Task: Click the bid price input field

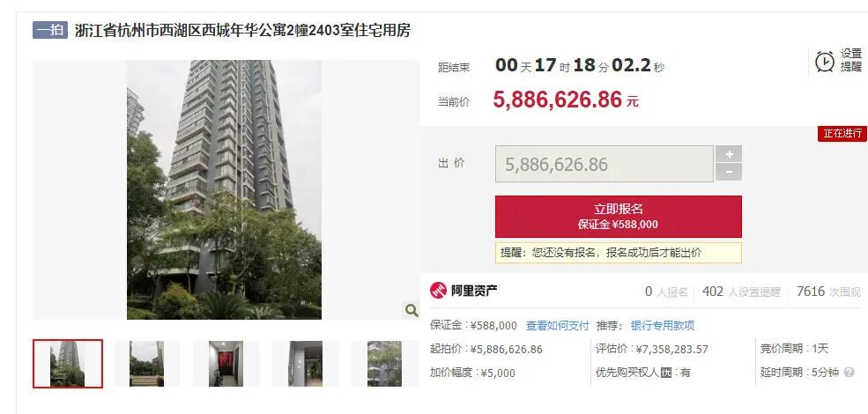Action: 605,164
